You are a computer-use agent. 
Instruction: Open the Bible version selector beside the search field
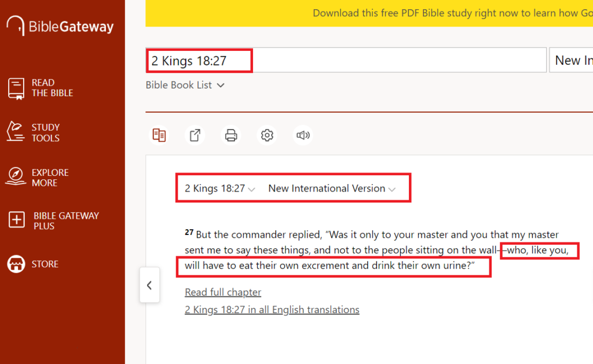pyautogui.click(x=571, y=61)
